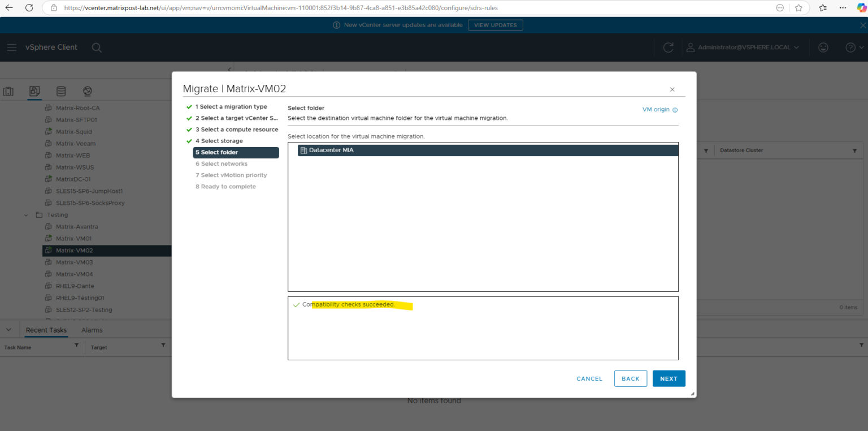Viewport: 868px width, 431px height.
Task: Open the feedback smiley icon
Action: pos(823,48)
